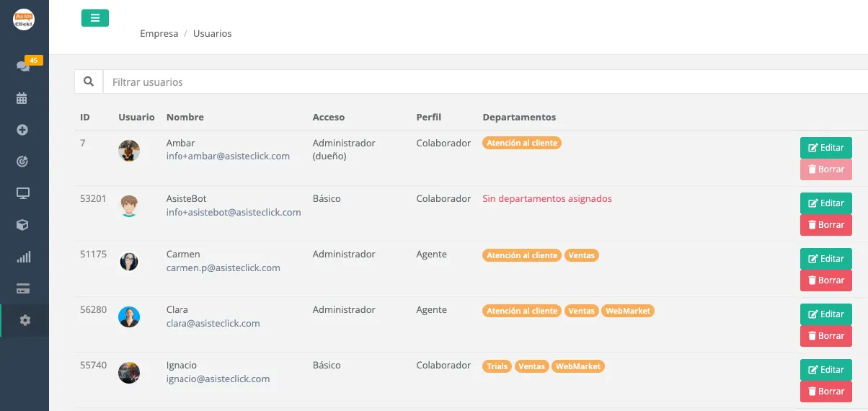The width and height of the screenshot is (868, 411).
Task: Go to Empresa breadcrumb link
Action: pos(159,34)
